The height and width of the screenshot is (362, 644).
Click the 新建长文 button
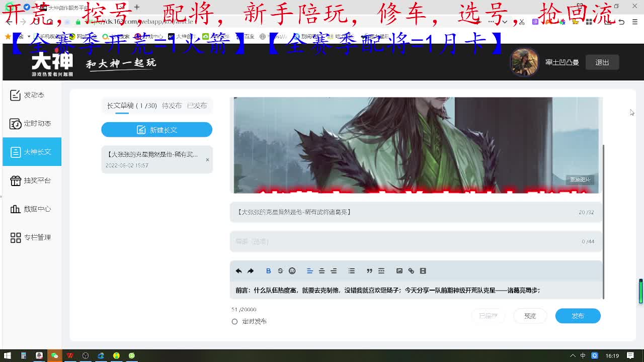[156, 130]
